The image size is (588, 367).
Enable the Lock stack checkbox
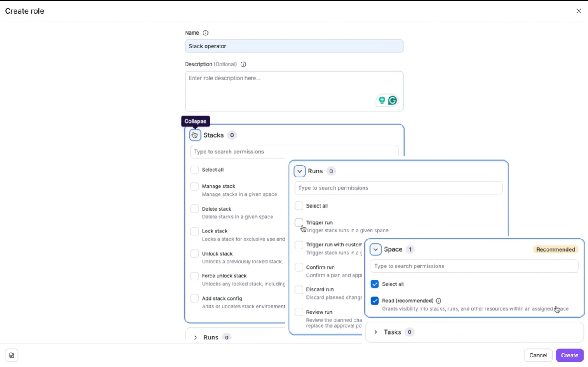[x=195, y=231]
